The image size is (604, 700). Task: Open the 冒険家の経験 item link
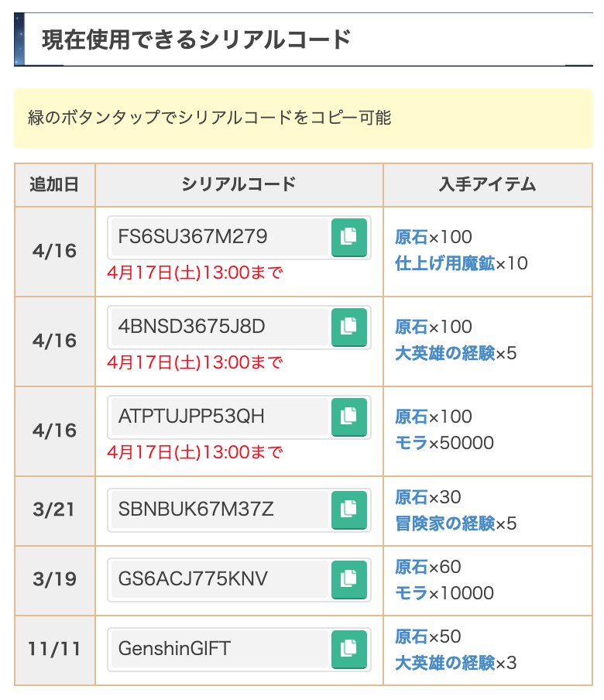click(444, 523)
